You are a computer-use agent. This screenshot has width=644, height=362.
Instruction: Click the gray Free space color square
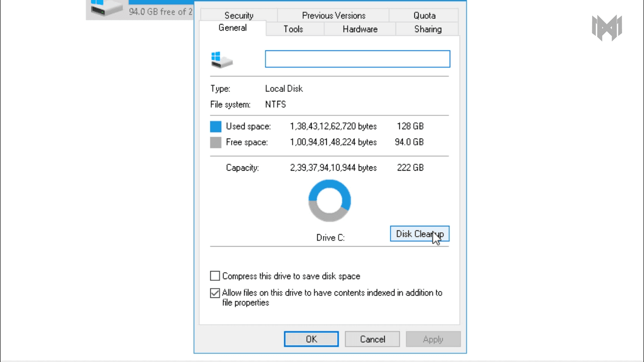[x=216, y=142]
